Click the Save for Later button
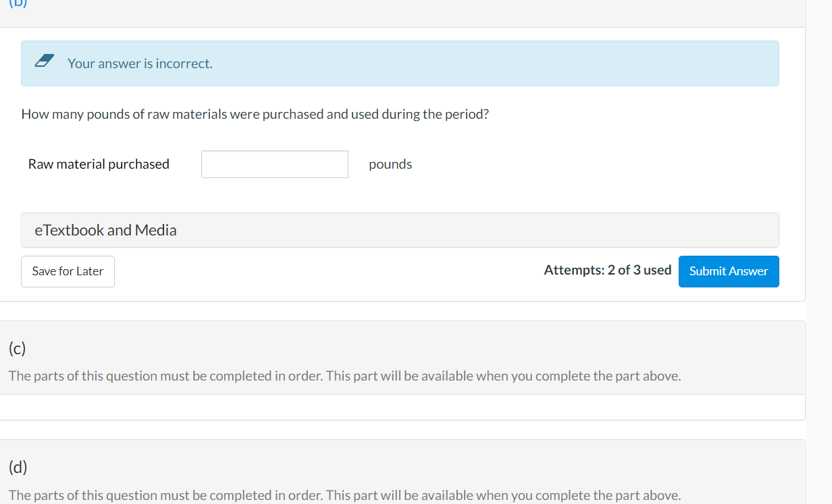Screen dimensions: 832x504 pos(68,271)
